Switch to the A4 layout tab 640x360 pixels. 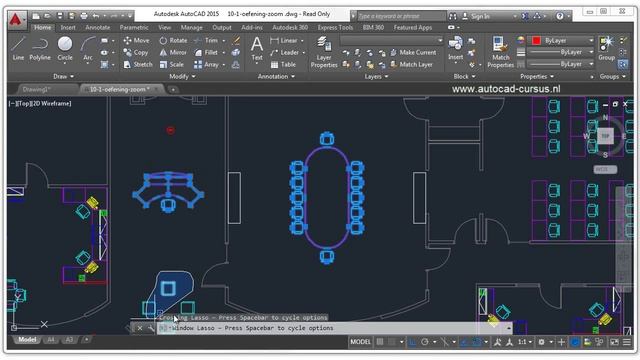(51, 340)
